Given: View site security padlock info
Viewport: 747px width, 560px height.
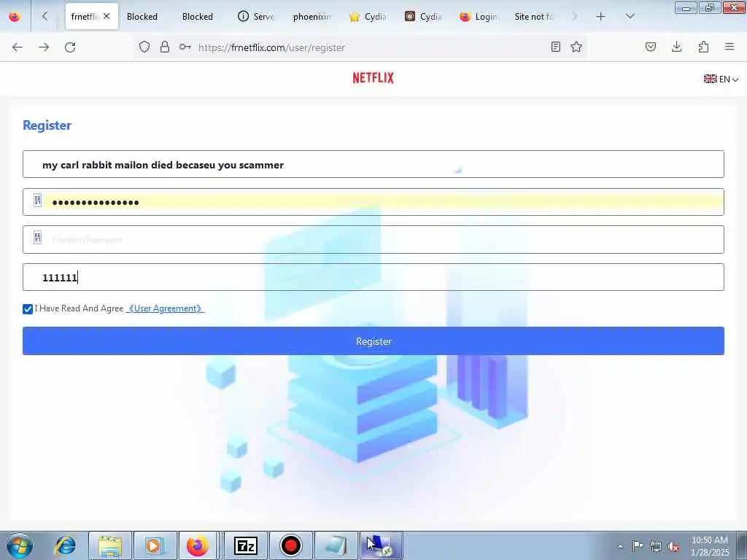Looking at the screenshot, I should pos(165,47).
